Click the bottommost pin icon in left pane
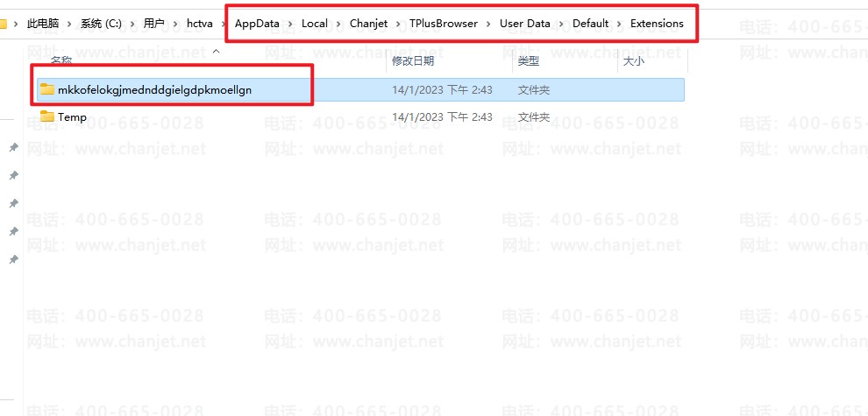The height and width of the screenshot is (416, 868). click(x=13, y=260)
